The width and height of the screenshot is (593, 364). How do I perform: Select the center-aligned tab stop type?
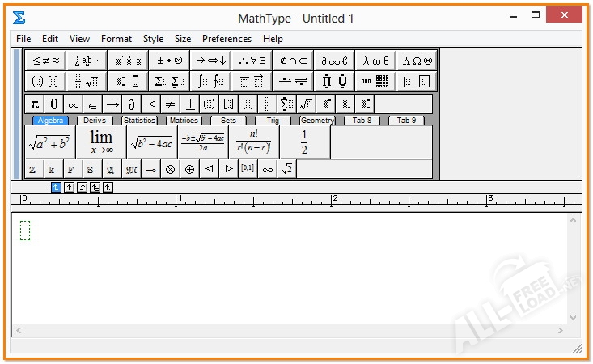(69, 188)
